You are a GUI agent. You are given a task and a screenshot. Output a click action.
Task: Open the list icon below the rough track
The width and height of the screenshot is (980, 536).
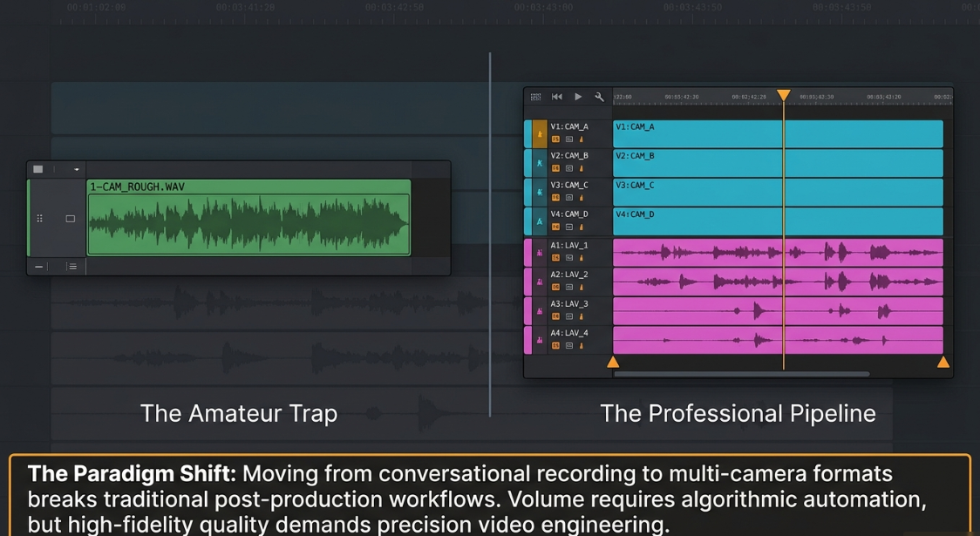71,267
